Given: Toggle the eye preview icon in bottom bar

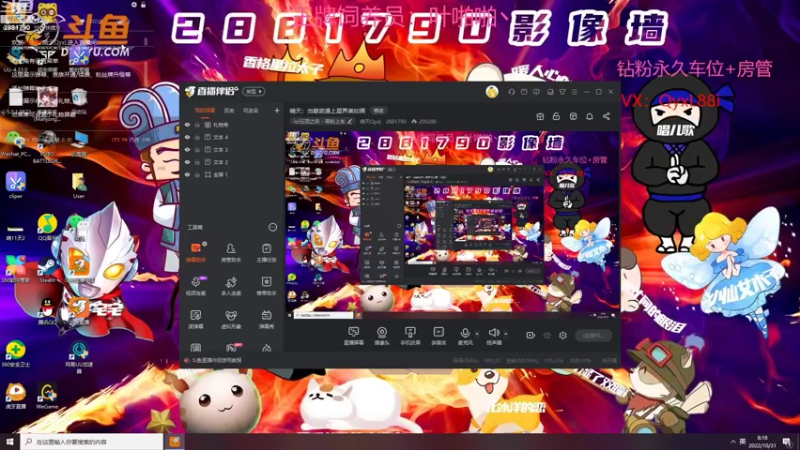Looking at the screenshot, I should 547,335.
